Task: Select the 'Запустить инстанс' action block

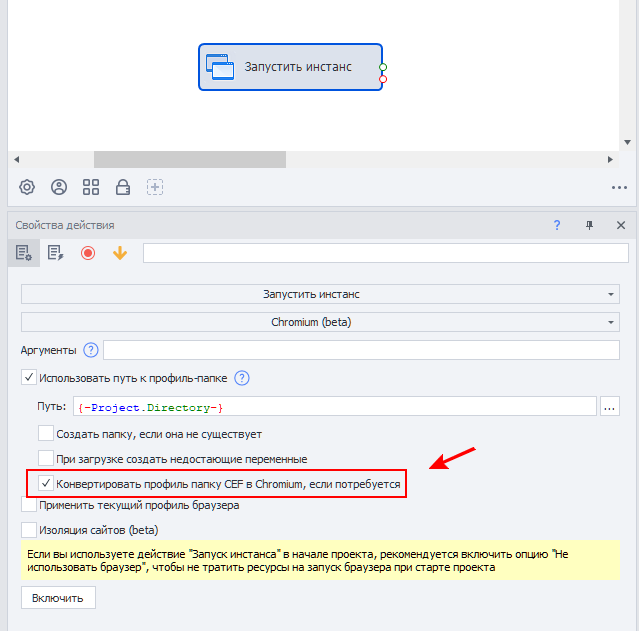Action: pyautogui.click(x=290, y=67)
